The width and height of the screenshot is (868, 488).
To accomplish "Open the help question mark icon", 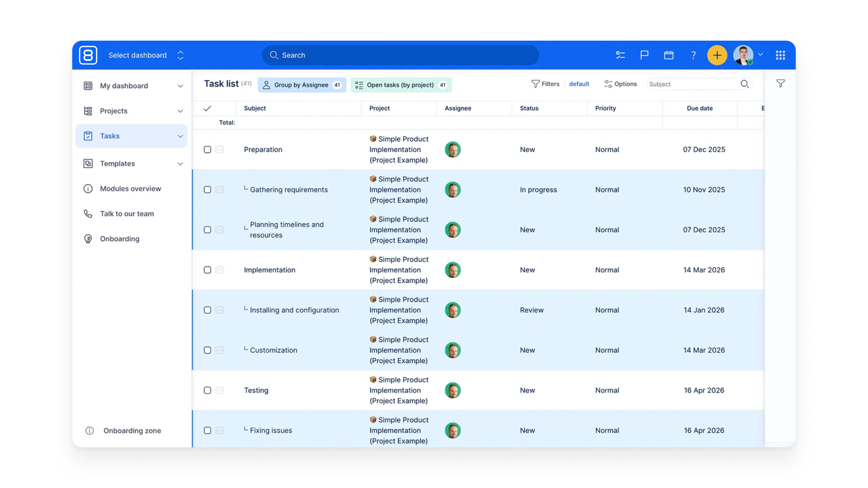I will pyautogui.click(x=693, y=55).
